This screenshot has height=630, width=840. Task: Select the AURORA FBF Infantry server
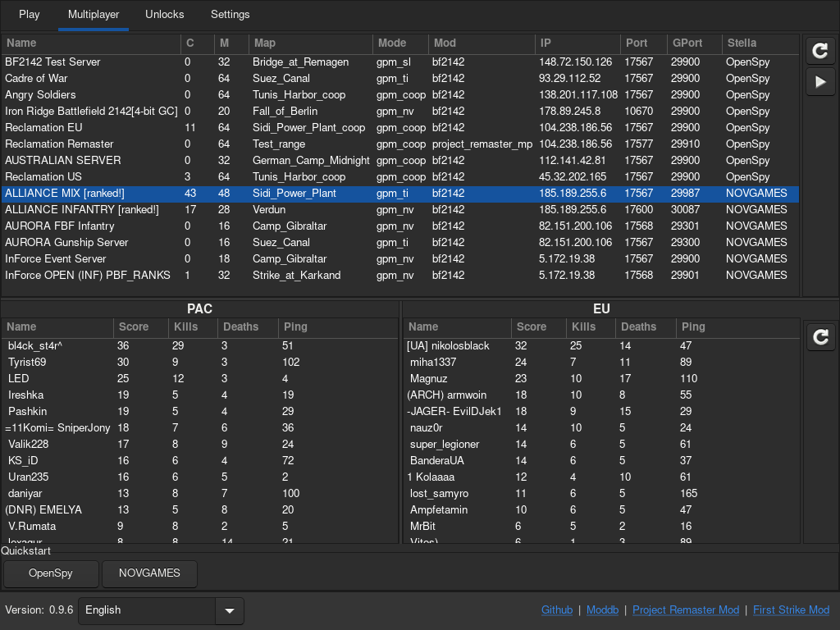pyautogui.click(x=400, y=226)
